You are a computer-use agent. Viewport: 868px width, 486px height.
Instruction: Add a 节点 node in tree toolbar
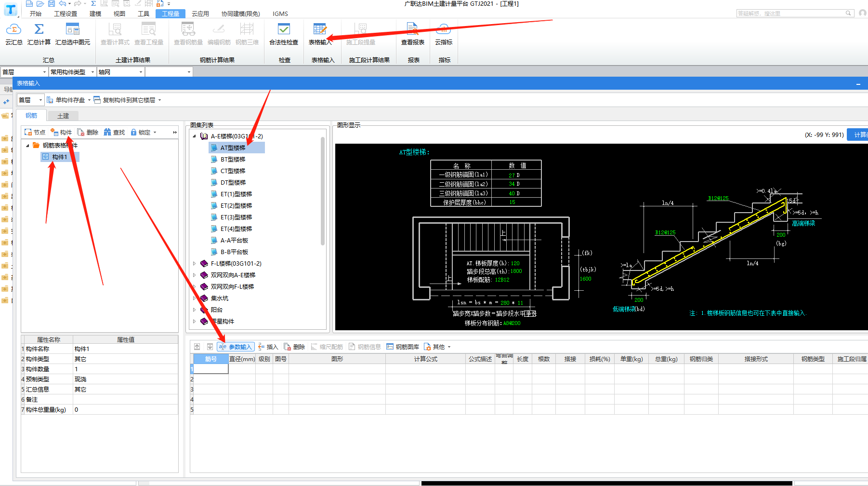point(35,132)
